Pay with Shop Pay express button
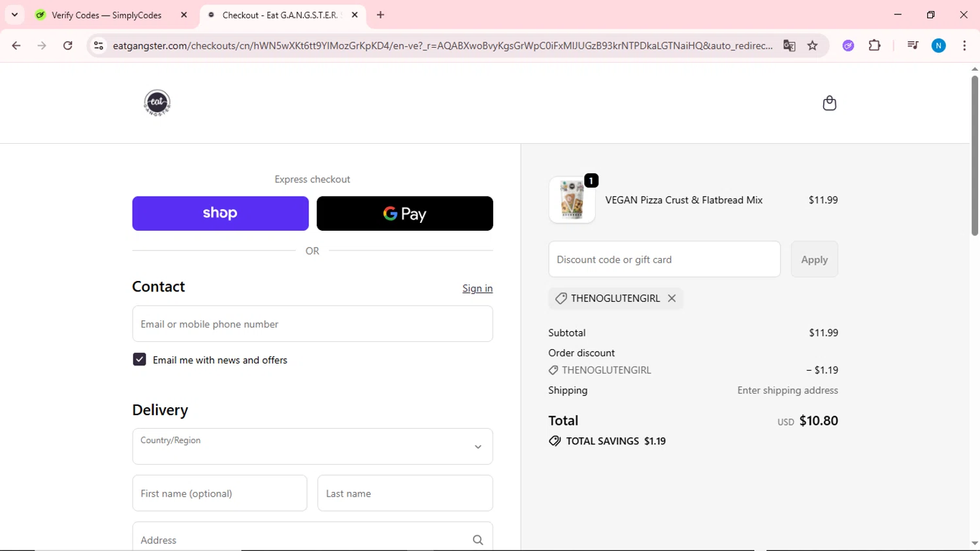 tap(220, 213)
